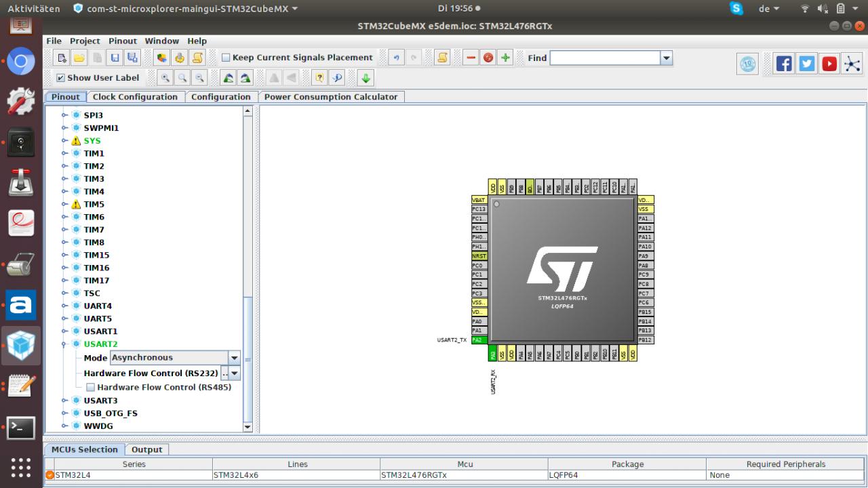Toggle Keep Current Signals Placement checkbox

[x=226, y=58]
